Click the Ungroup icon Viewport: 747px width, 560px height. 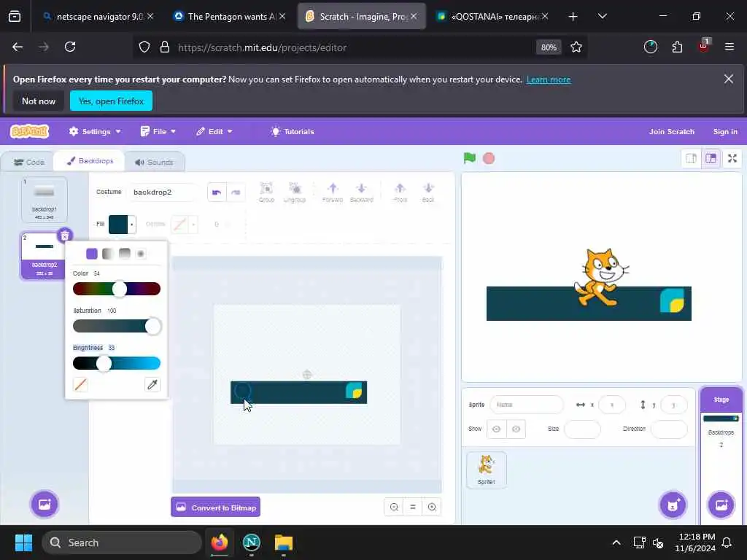click(x=295, y=192)
